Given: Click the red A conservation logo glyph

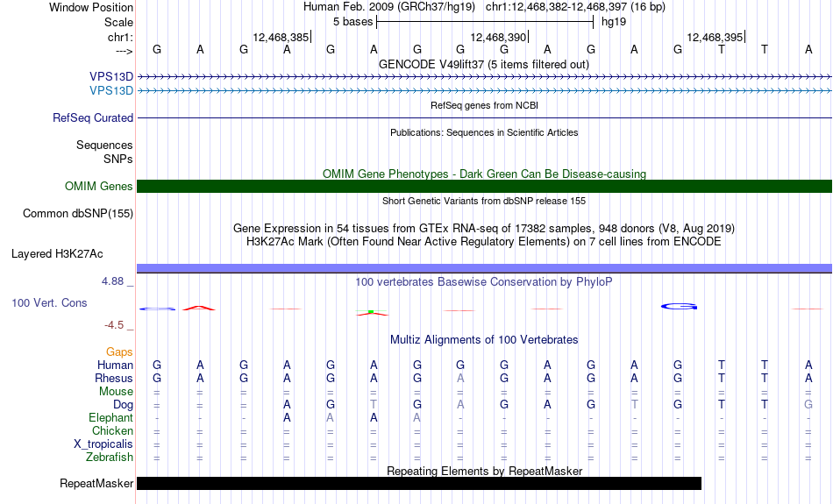Looking at the screenshot, I should [x=199, y=308].
